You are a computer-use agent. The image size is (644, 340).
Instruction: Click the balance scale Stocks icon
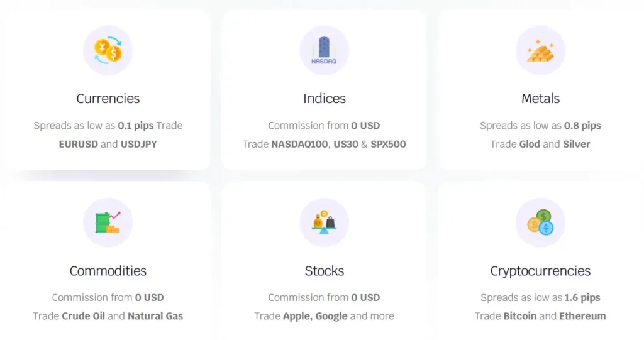[x=324, y=222]
